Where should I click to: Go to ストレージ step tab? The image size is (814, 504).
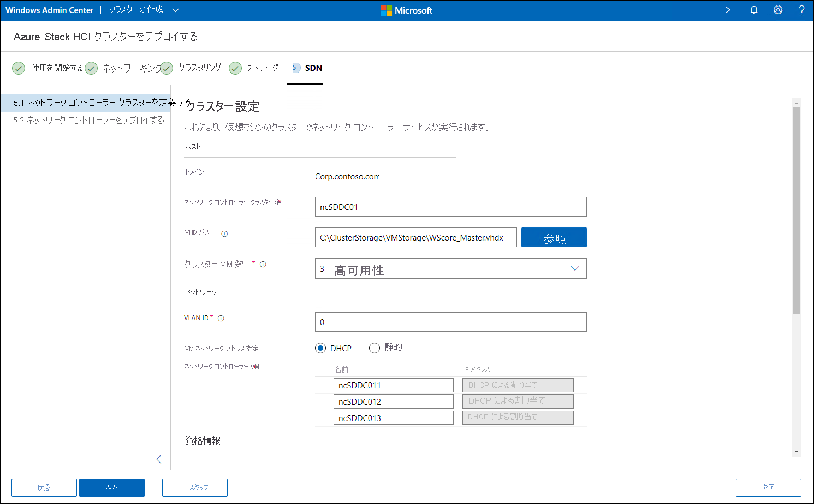pyautogui.click(x=254, y=68)
